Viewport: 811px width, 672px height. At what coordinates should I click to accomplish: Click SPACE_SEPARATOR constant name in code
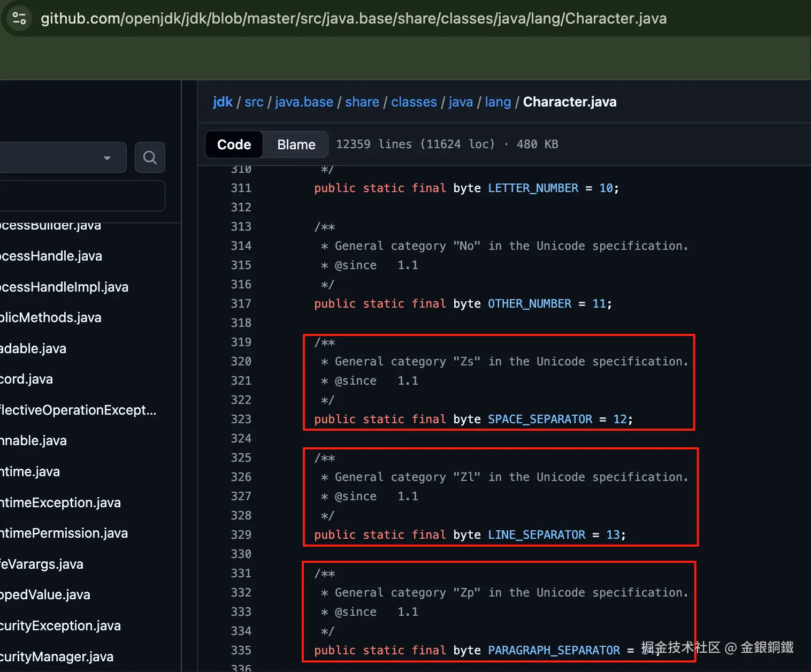click(x=540, y=419)
